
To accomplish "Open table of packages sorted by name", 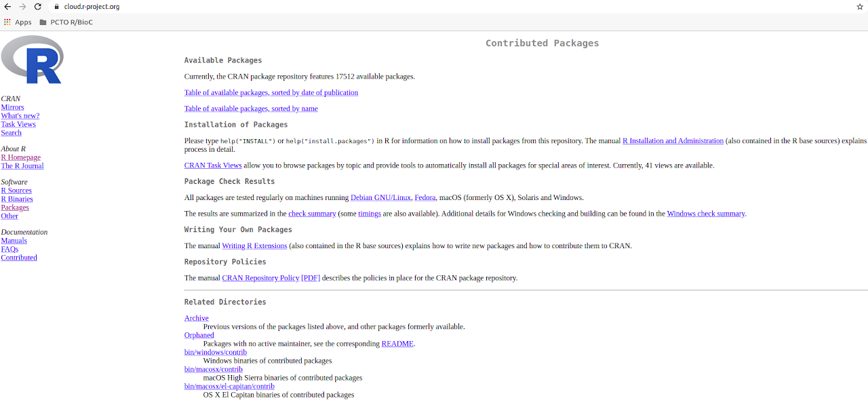I will pos(251,109).
